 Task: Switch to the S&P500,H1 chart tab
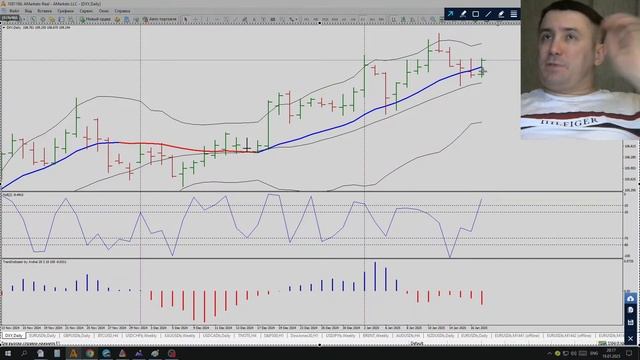[x=273, y=336]
